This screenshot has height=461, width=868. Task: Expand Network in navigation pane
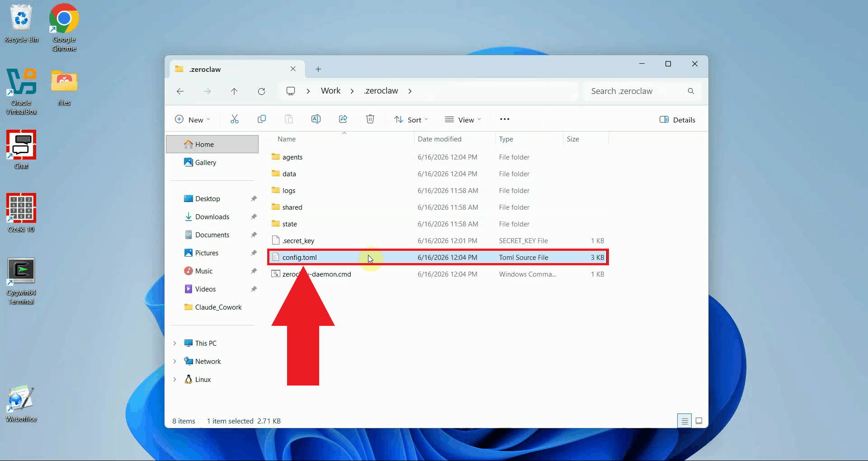175,362
